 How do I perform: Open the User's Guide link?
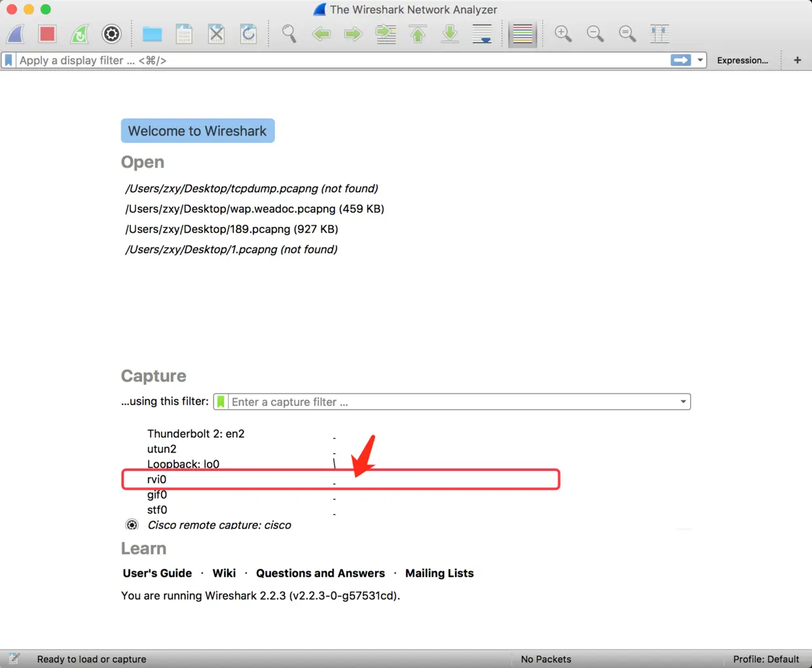click(x=157, y=573)
